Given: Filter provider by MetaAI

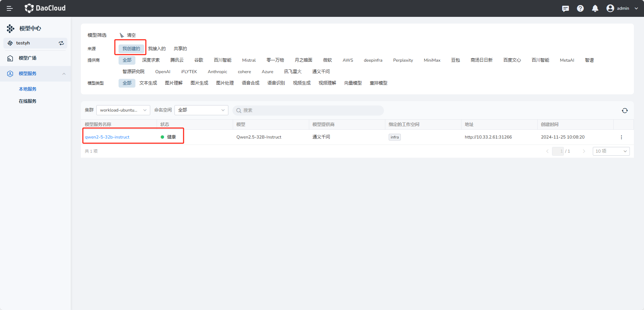Looking at the screenshot, I should (x=567, y=60).
